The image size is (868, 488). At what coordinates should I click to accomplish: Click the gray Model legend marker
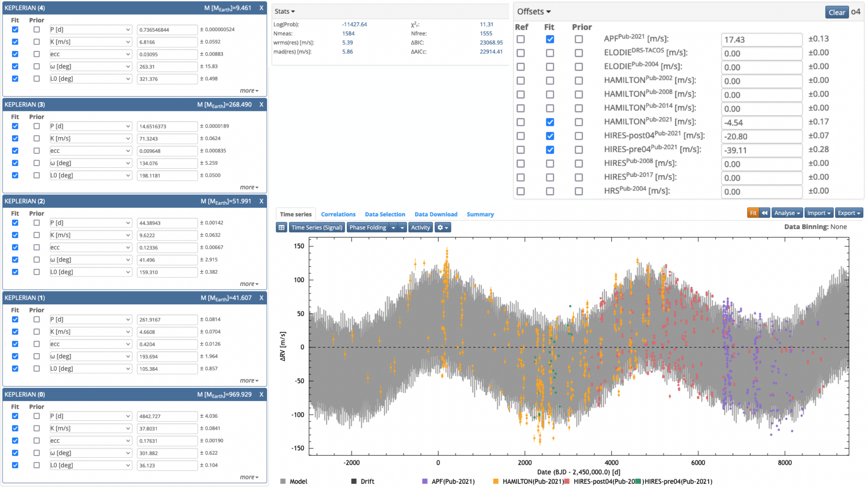(x=283, y=482)
